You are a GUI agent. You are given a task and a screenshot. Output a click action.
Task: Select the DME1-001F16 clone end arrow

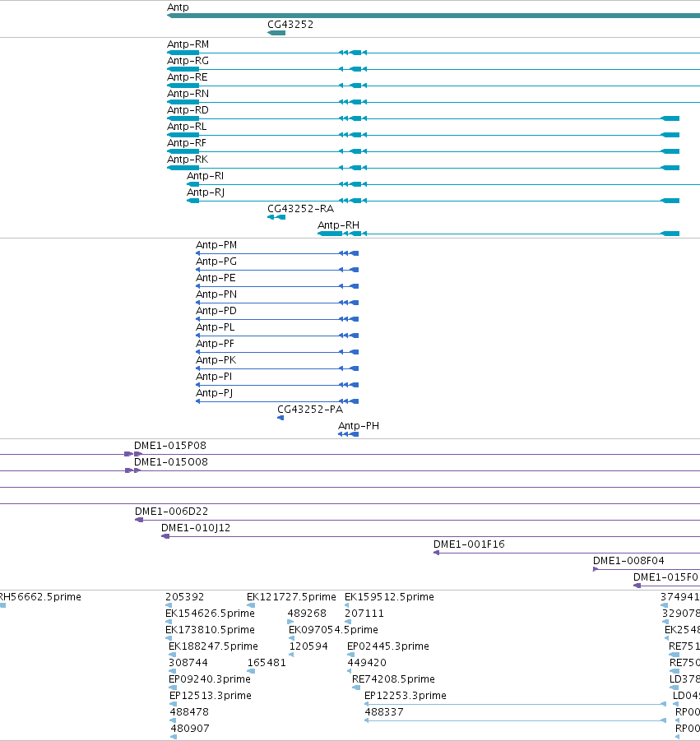point(437,553)
